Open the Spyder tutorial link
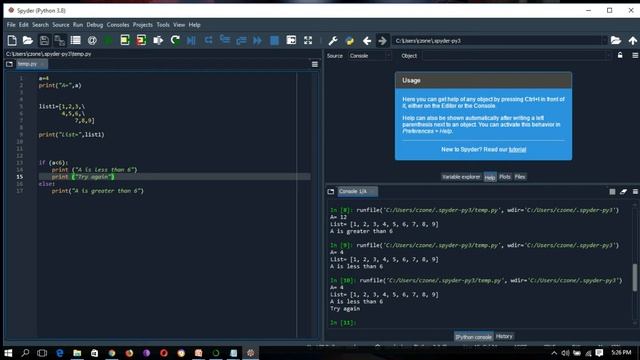Viewport: 640px width, 360px height. tap(517, 149)
